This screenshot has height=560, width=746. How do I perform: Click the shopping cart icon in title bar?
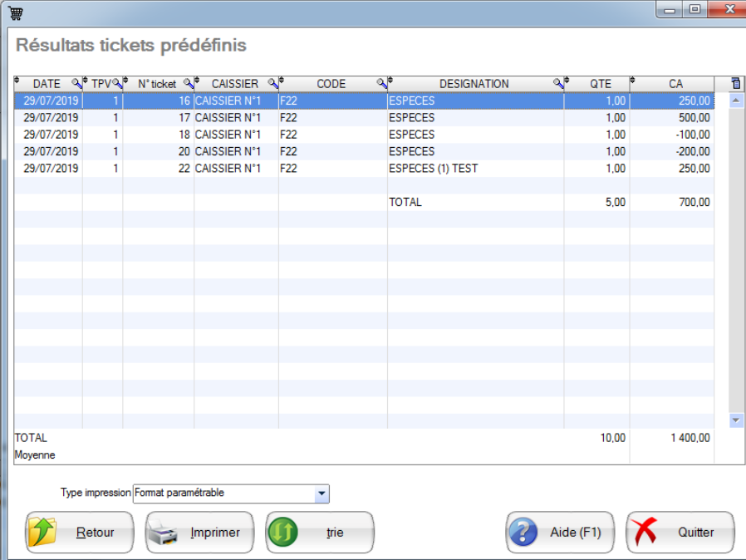pos(16,11)
